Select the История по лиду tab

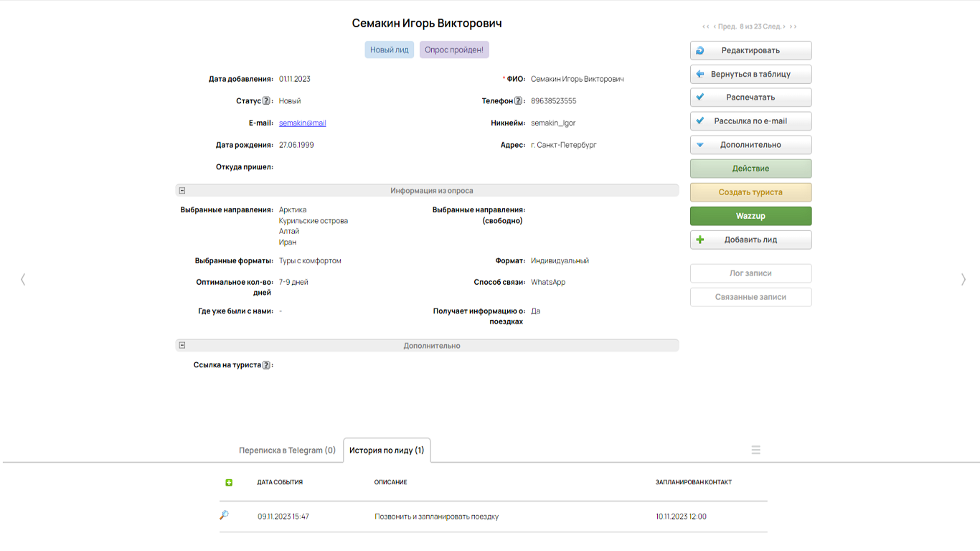[387, 451]
